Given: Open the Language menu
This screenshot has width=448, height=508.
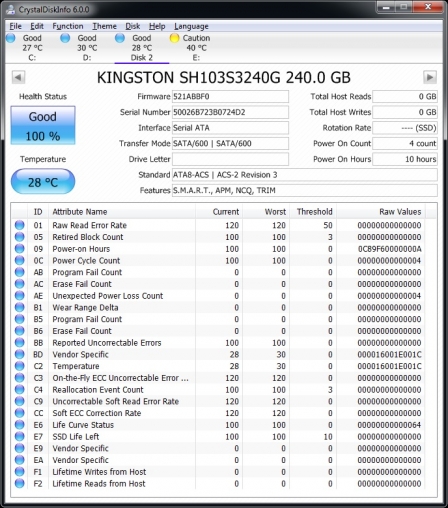Looking at the screenshot, I should point(191,26).
